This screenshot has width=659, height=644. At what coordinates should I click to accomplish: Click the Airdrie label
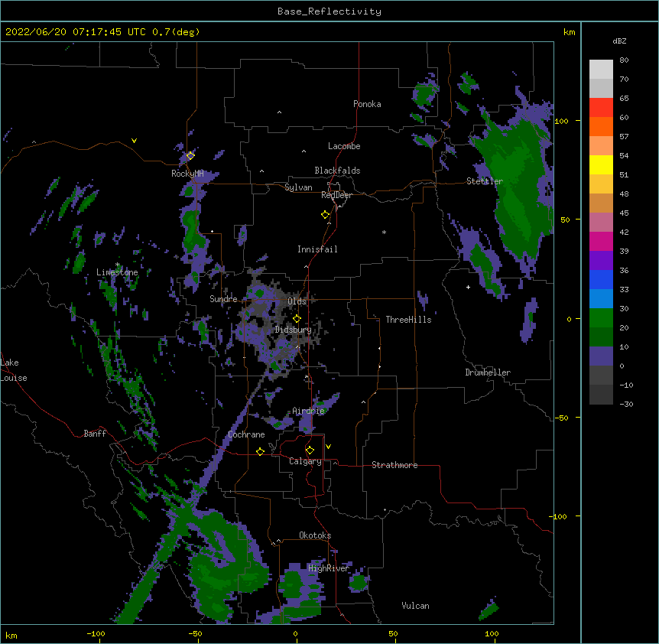point(308,411)
